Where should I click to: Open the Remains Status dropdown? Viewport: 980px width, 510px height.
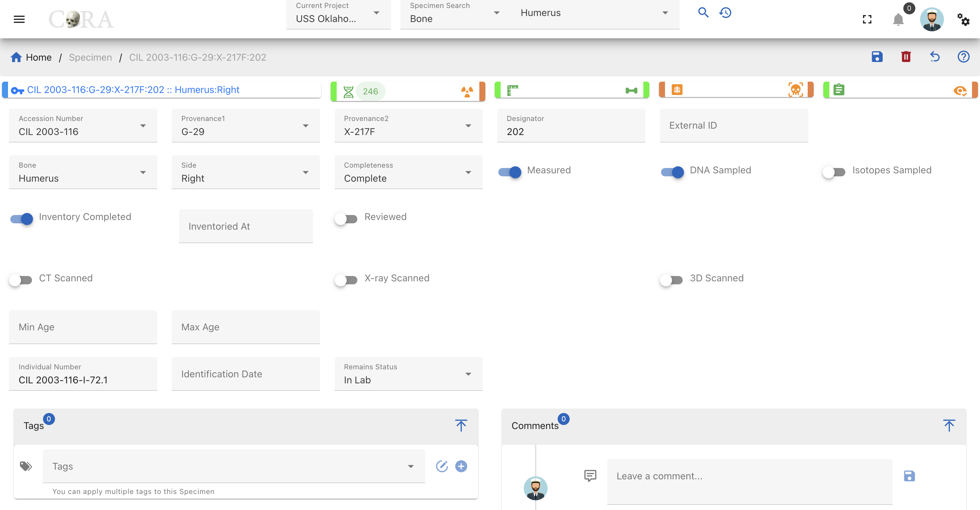(x=408, y=374)
